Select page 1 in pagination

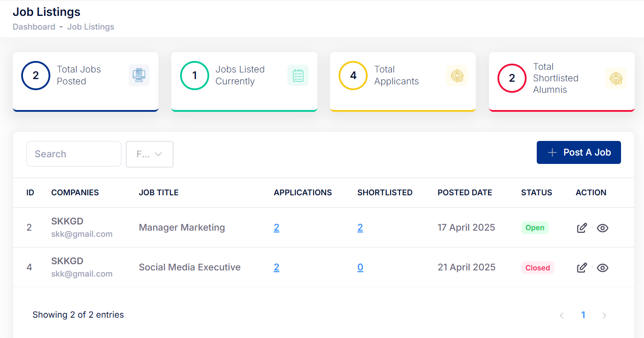click(583, 315)
